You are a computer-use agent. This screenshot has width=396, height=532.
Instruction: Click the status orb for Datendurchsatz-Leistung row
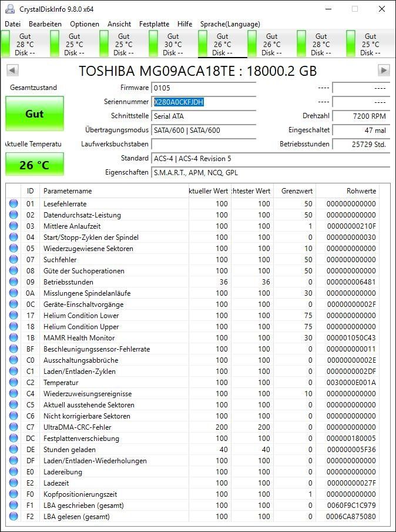(14, 215)
